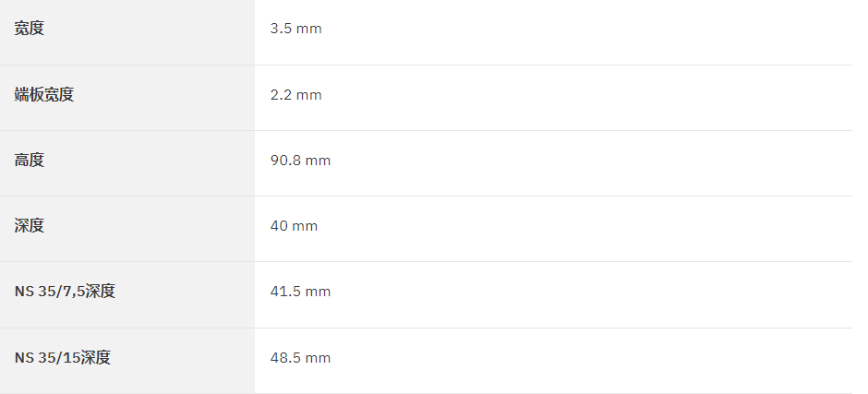Click the 高度 row label
The height and width of the screenshot is (394, 868).
pos(30,160)
